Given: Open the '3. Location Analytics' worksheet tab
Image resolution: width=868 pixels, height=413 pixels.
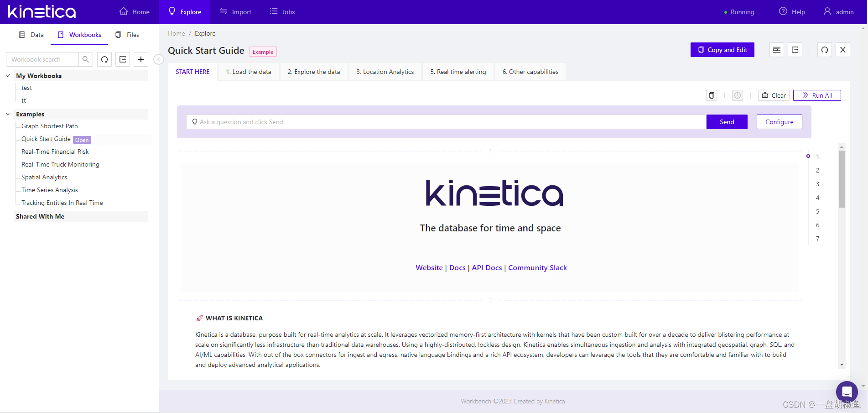Looking at the screenshot, I should click(x=385, y=72).
